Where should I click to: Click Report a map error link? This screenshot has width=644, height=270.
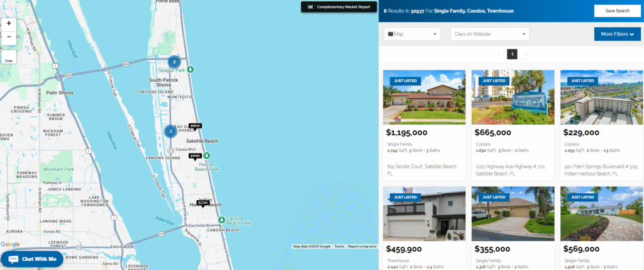[x=362, y=247]
